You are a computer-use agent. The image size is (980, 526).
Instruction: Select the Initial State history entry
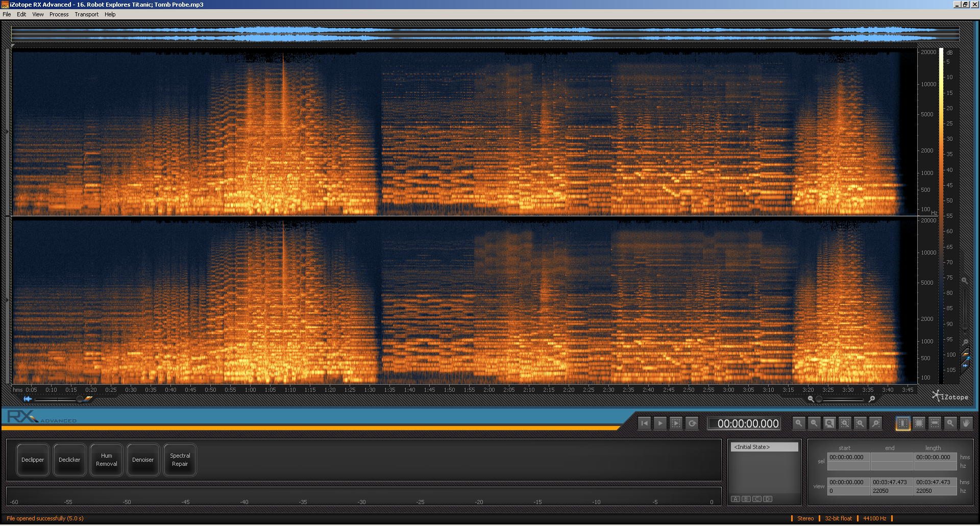click(764, 446)
